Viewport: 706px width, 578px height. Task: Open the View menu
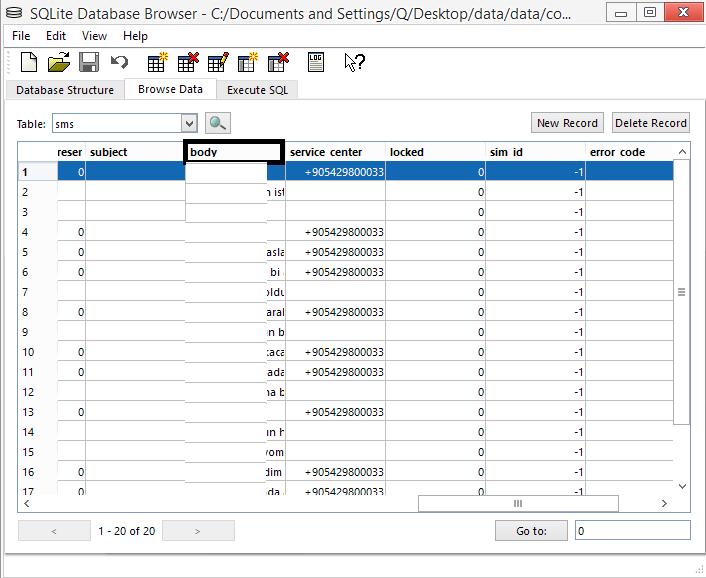click(94, 36)
